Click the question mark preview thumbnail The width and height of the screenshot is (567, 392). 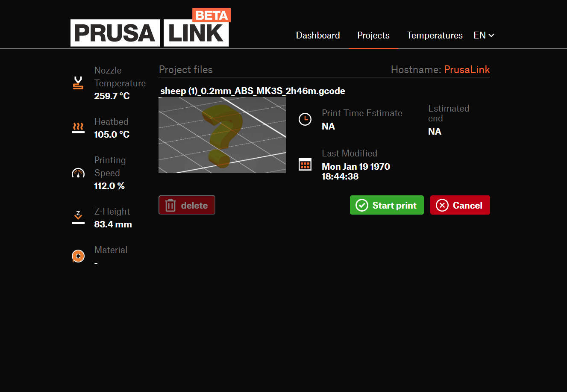(222, 135)
